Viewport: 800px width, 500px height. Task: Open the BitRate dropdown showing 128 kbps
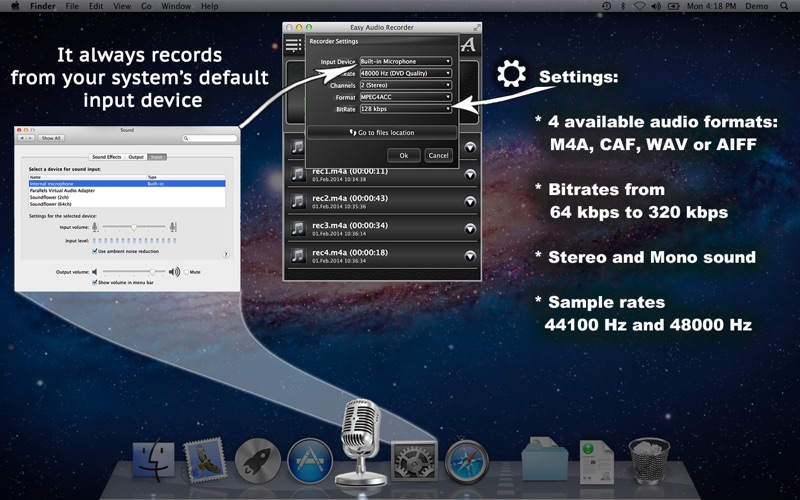(x=406, y=109)
